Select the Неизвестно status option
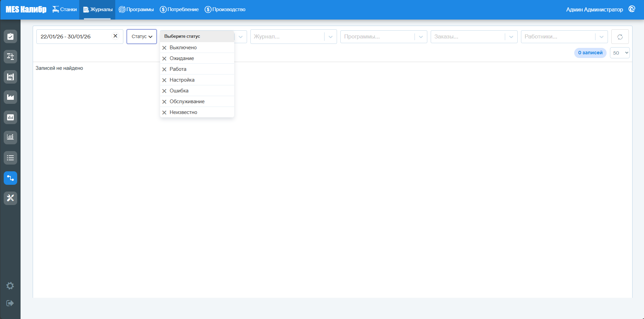 [x=197, y=112]
